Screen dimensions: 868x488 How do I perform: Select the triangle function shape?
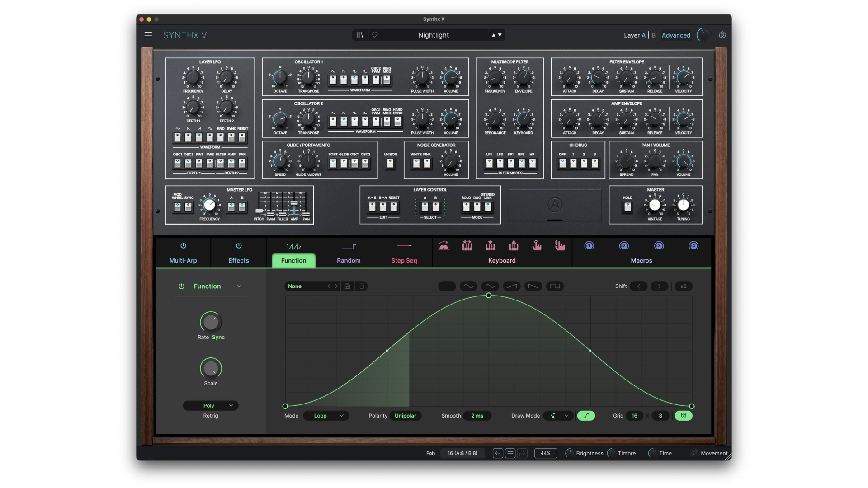coord(490,286)
